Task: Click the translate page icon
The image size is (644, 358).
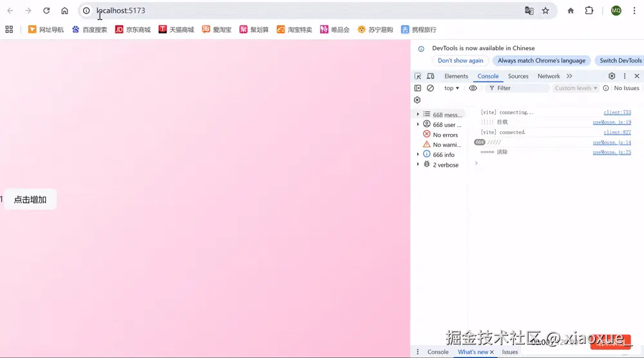Action: tap(529, 10)
